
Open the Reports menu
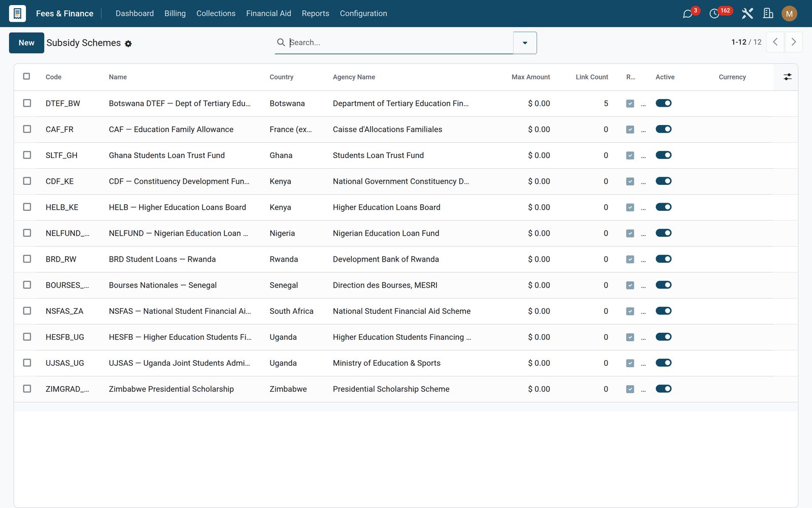coord(315,13)
